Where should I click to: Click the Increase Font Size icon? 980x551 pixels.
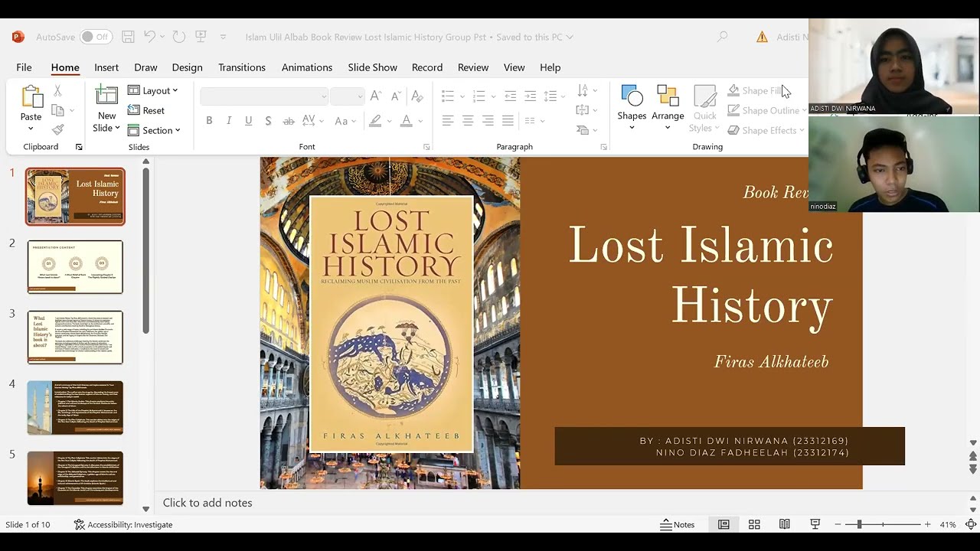pyautogui.click(x=375, y=96)
